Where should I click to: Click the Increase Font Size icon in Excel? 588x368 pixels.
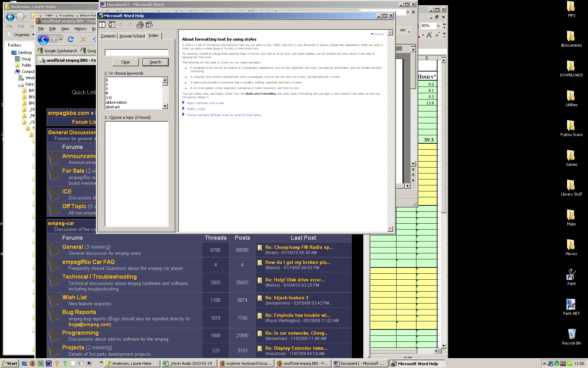point(429,35)
